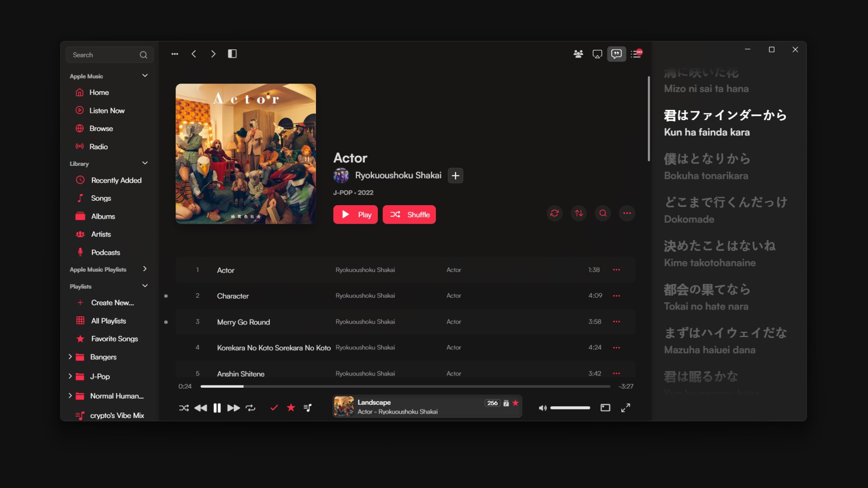Open the Browse section
The width and height of the screenshot is (868, 488).
tap(101, 128)
